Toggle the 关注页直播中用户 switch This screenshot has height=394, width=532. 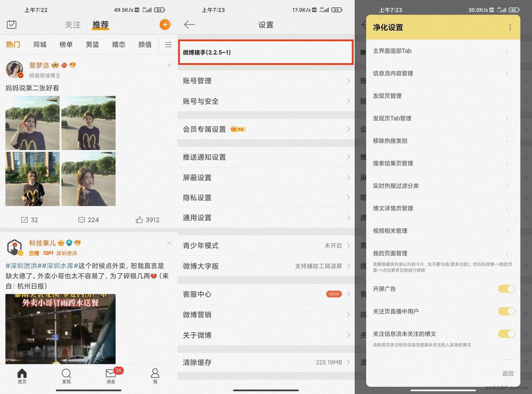507,311
